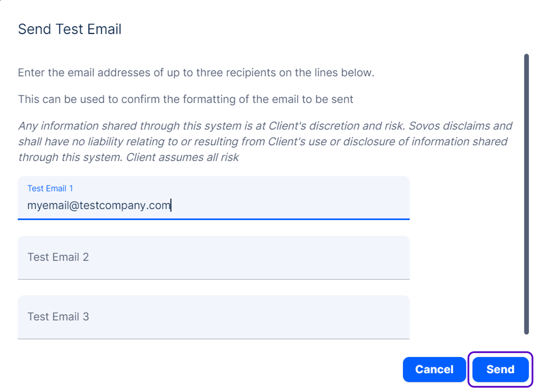543x392 pixels.
Task: Click the 'This can be used to confirm' line
Action: [x=186, y=99]
